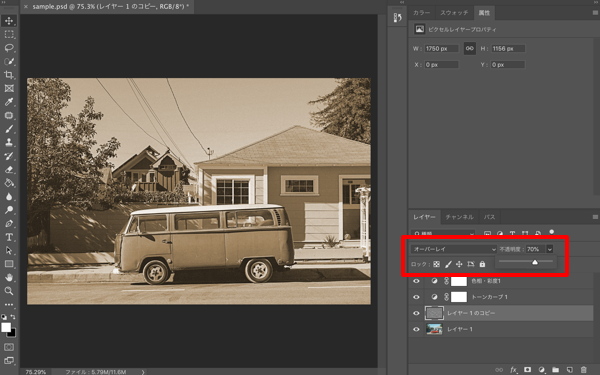The image size is (600, 375).
Task: Toggle lock transparent pixels
Action: tap(436, 264)
